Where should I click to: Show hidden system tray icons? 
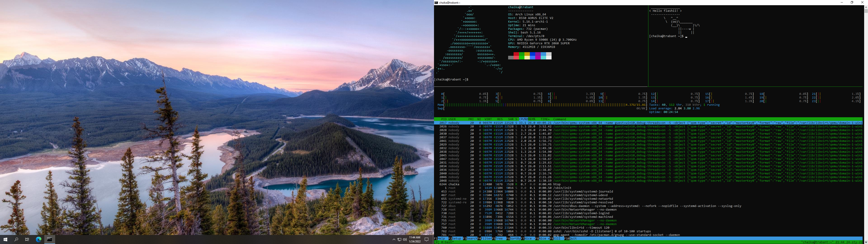pyautogui.click(x=394, y=240)
